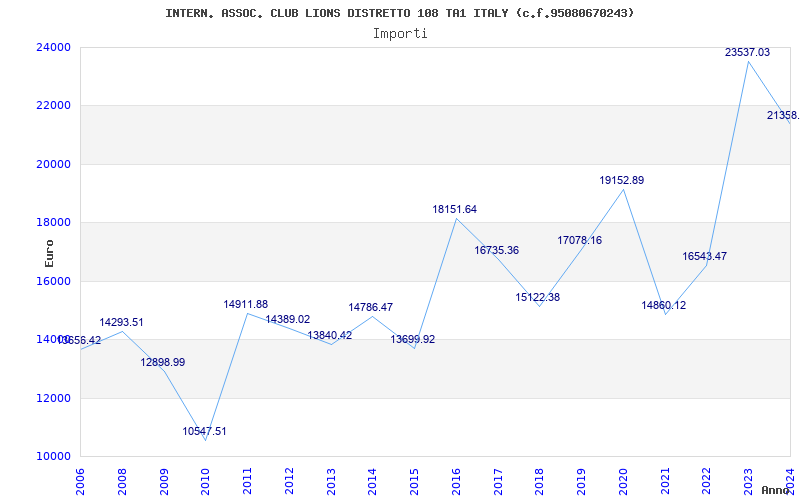Select data label 14293.51

121,323
